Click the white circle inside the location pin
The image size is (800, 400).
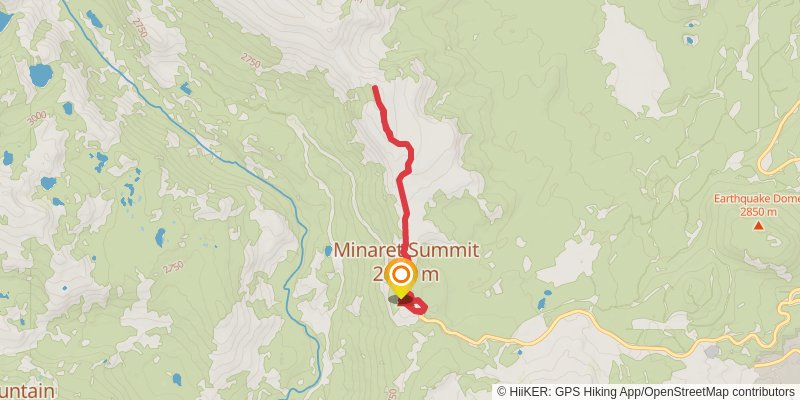[402, 275]
